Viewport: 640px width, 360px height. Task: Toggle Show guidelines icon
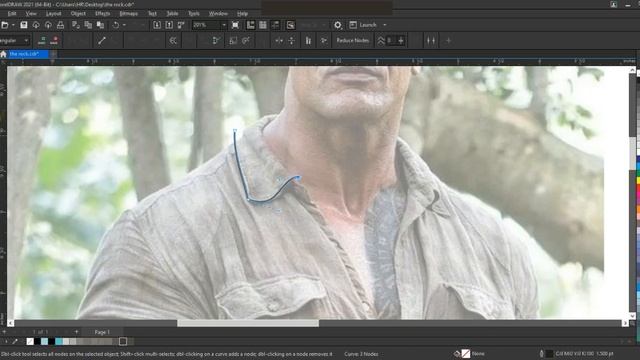tap(276, 25)
